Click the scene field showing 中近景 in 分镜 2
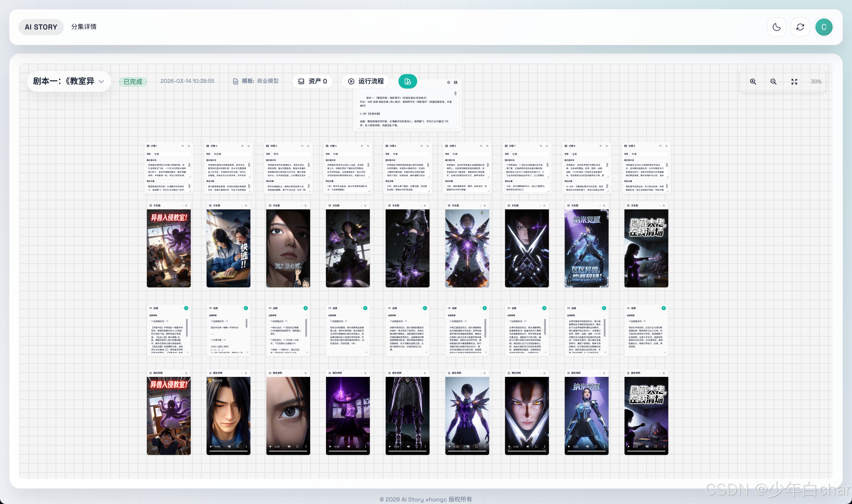 tap(231, 154)
